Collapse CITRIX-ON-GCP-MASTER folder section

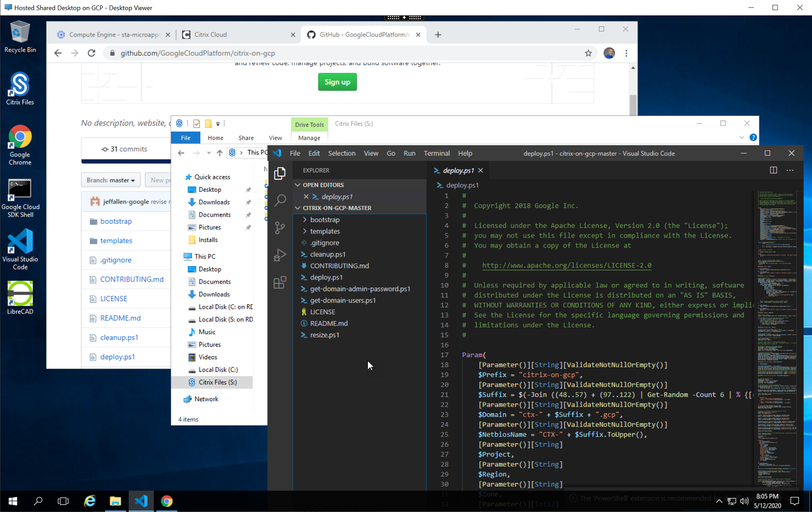pyautogui.click(x=298, y=208)
